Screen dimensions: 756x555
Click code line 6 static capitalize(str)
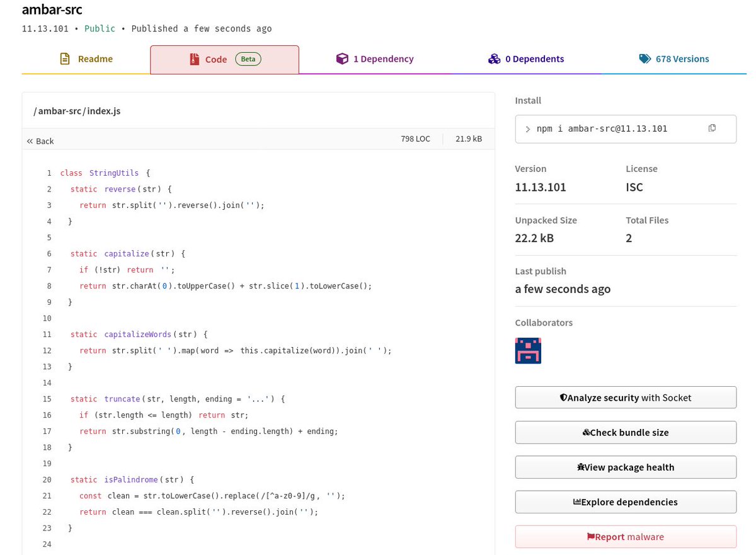tap(128, 253)
